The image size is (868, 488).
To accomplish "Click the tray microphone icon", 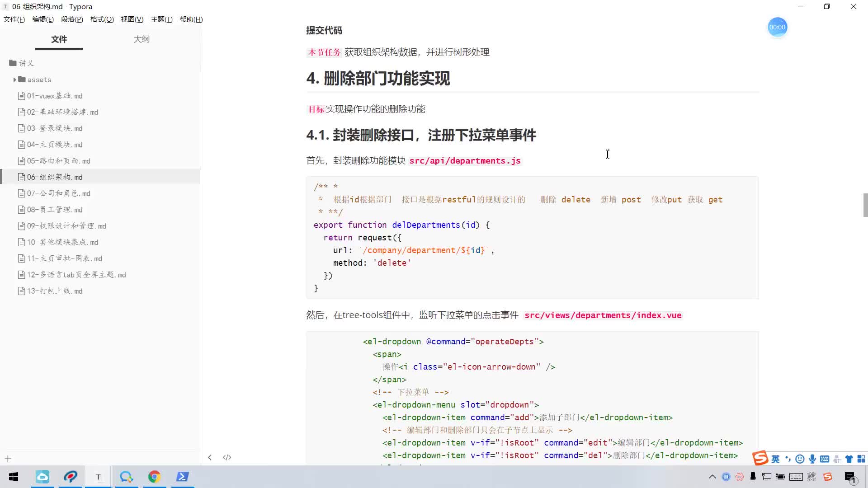I will (x=753, y=477).
